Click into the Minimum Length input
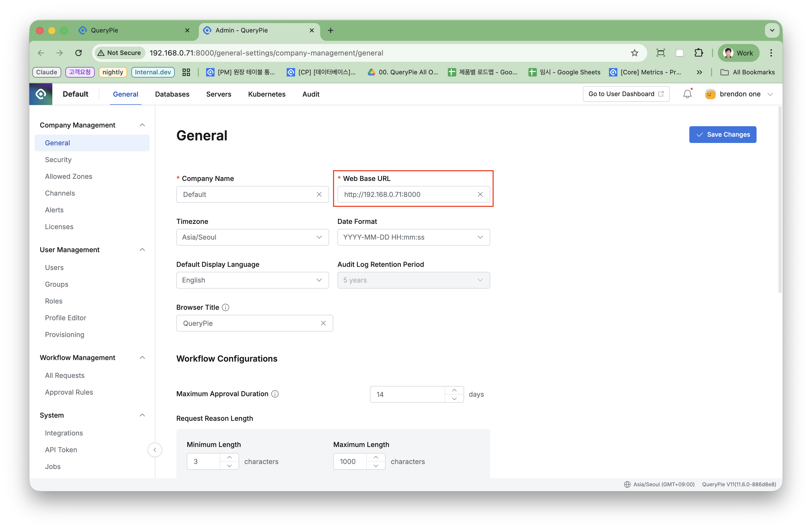The width and height of the screenshot is (812, 530). click(204, 461)
